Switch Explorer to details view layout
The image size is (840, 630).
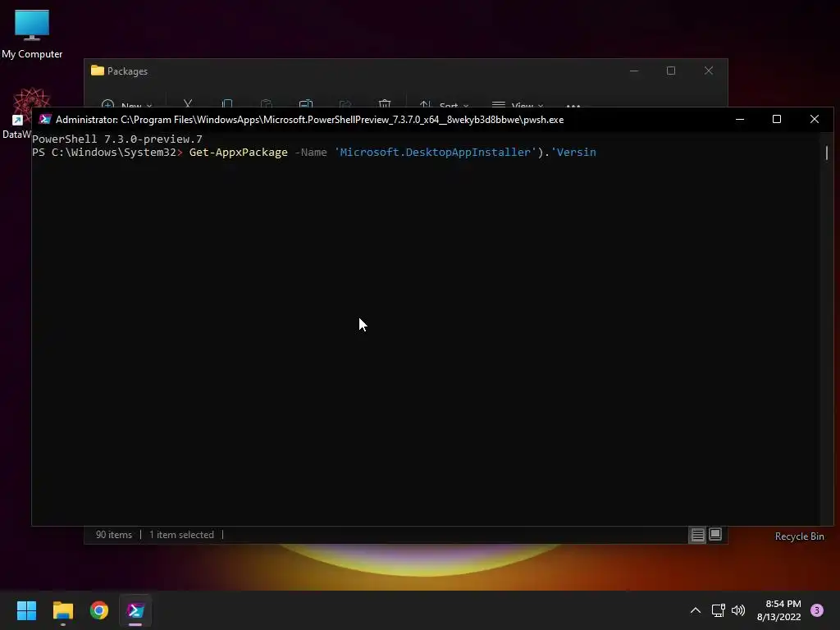tap(697, 535)
